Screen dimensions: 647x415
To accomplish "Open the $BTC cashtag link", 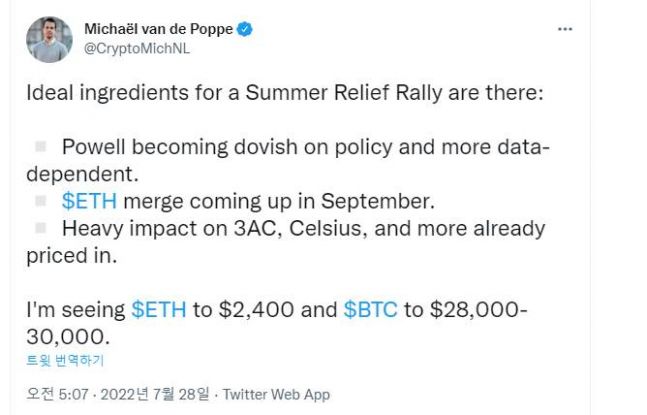I will (370, 309).
